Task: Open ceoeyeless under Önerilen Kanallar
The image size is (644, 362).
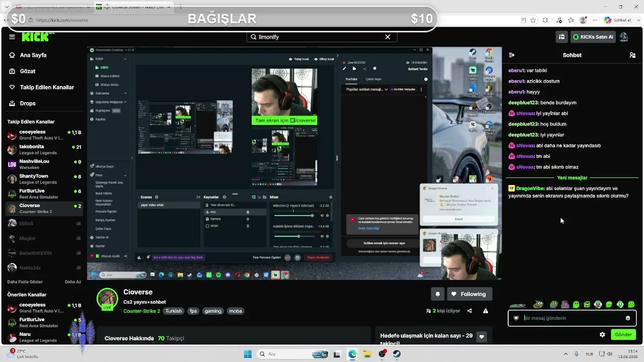Action: point(44,308)
